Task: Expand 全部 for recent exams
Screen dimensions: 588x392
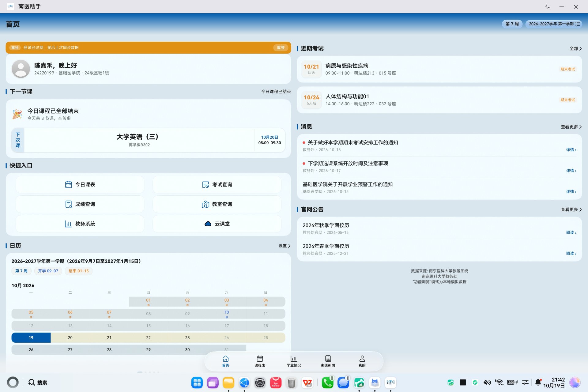Action: (575, 49)
